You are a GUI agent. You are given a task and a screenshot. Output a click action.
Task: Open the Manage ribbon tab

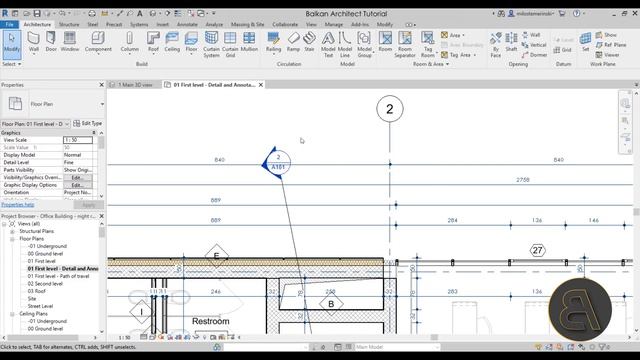(333, 24)
